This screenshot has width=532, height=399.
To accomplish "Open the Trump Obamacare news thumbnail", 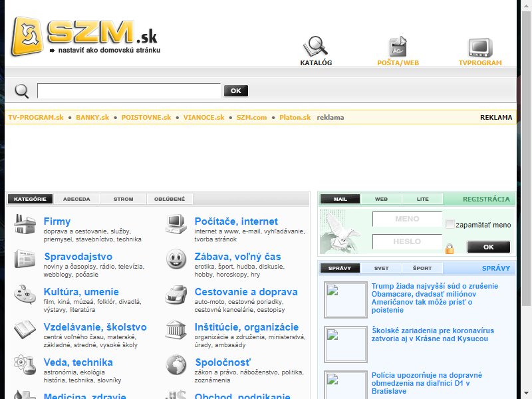I will coord(346,300).
